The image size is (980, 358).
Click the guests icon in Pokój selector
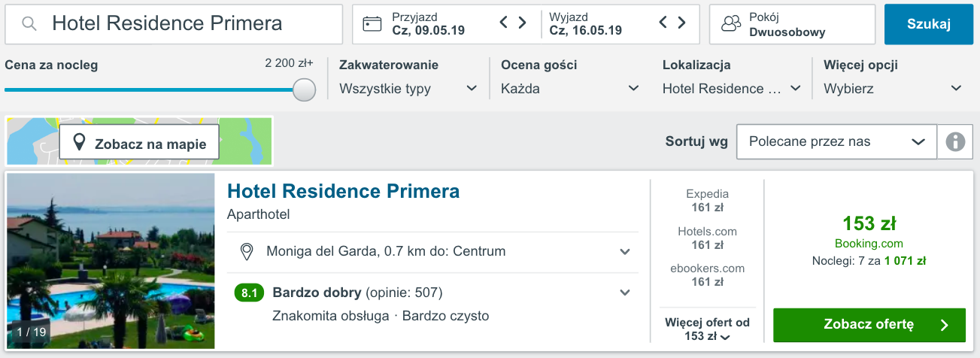point(731,24)
